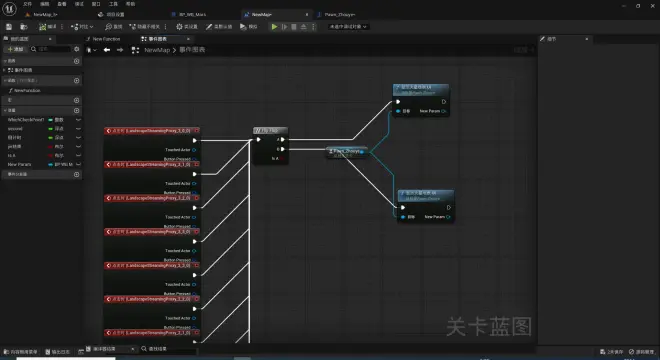Open Source Control status button
The width and height of the screenshot is (660, 360).
(x=642, y=352)
